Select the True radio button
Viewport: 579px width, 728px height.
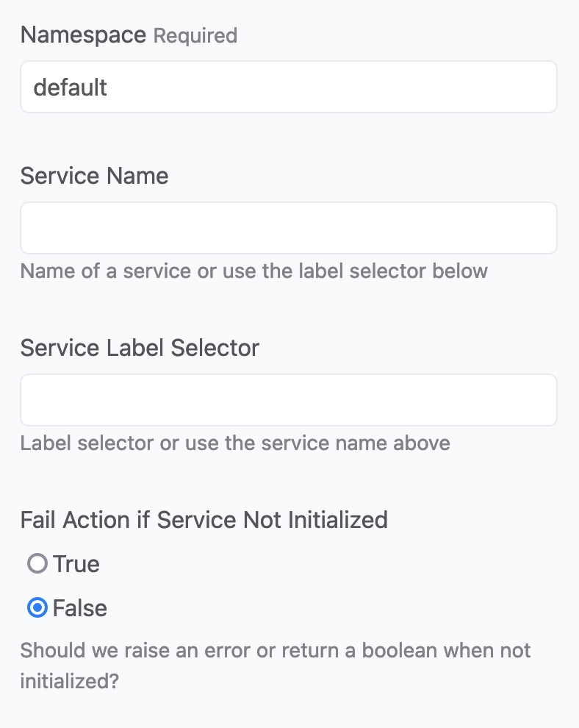click(x=37, y=563)
